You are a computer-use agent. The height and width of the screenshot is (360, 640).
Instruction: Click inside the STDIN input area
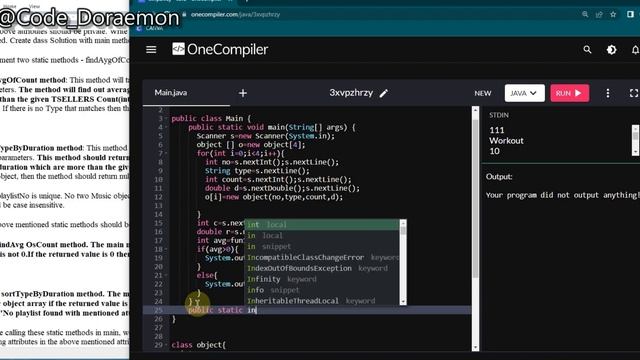[x=559, y=140]
